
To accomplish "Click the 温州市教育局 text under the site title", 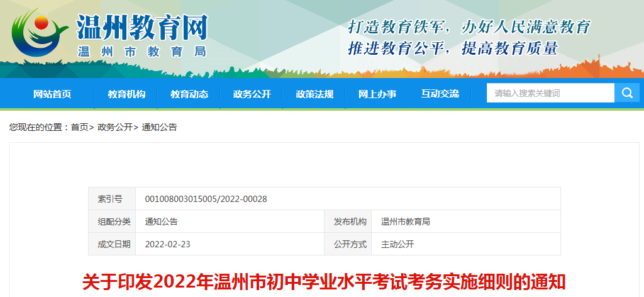I will point(142,52).
